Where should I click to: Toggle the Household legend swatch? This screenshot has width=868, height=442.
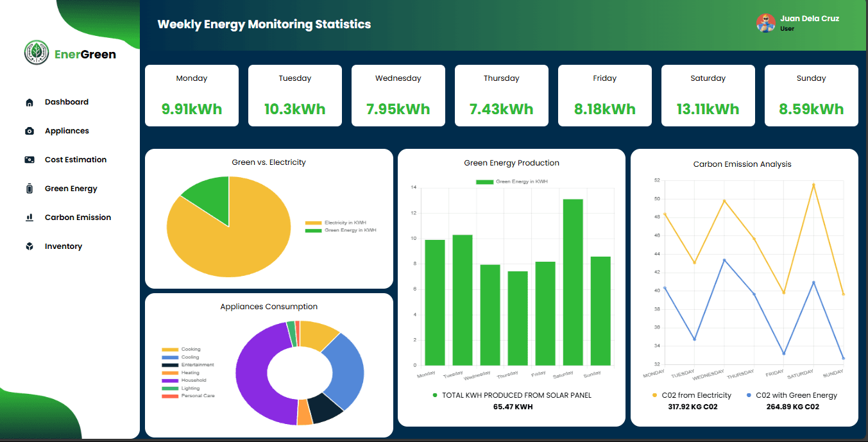pos(170,380)
